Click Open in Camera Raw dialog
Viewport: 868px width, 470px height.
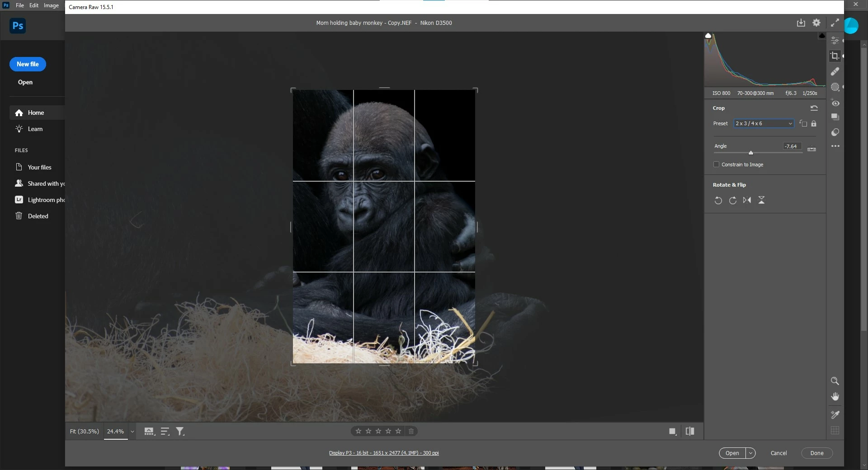(x=732, y=453)
